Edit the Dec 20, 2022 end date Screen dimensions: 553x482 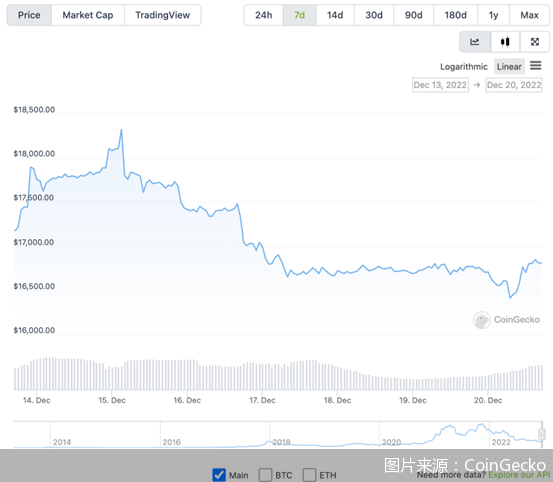coord(514,85)
